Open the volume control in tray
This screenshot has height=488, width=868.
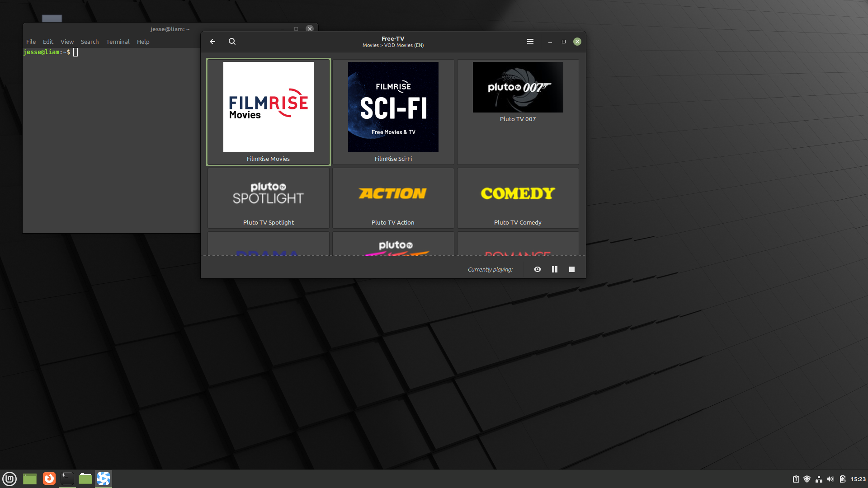(830, 479)
